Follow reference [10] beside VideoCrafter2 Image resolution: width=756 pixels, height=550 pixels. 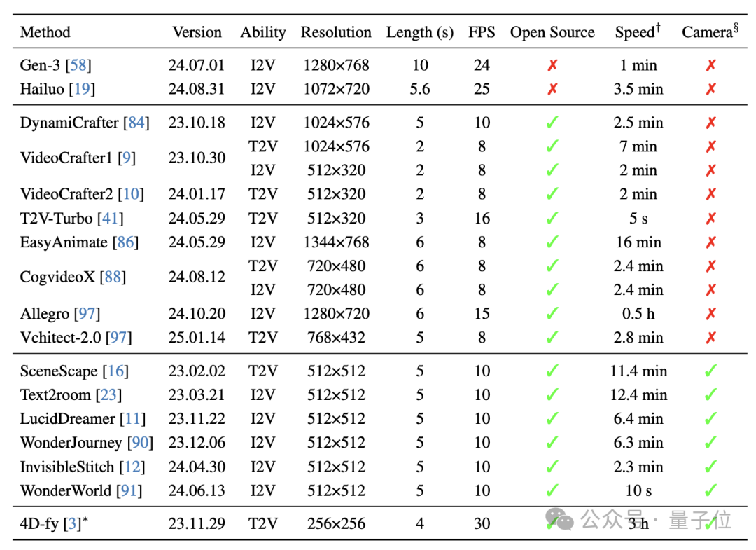pos(131,194)
